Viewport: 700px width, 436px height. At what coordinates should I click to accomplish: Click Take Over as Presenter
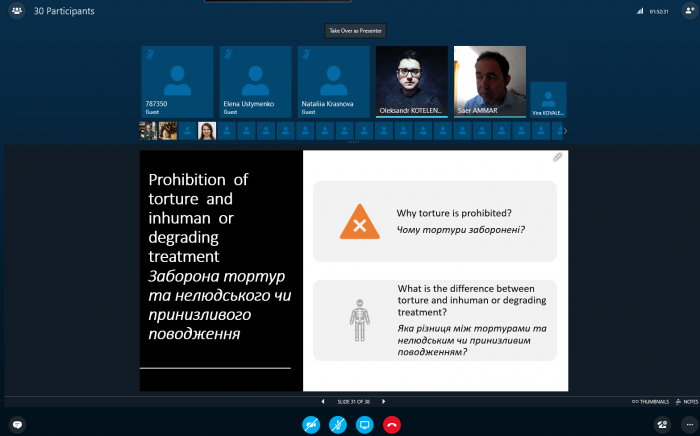tap(356, 31)
